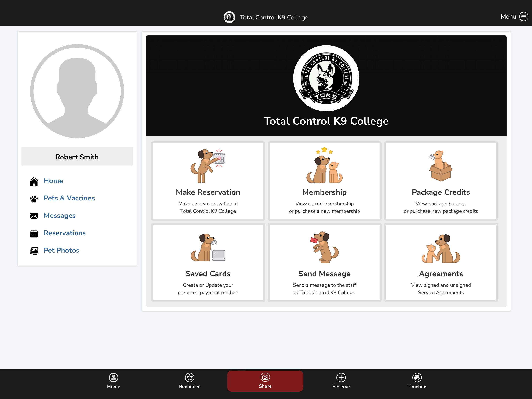This screenshot has height=399, width=532.
Task: Open the Messages sidebar link
Action: (x=60, y=216)
